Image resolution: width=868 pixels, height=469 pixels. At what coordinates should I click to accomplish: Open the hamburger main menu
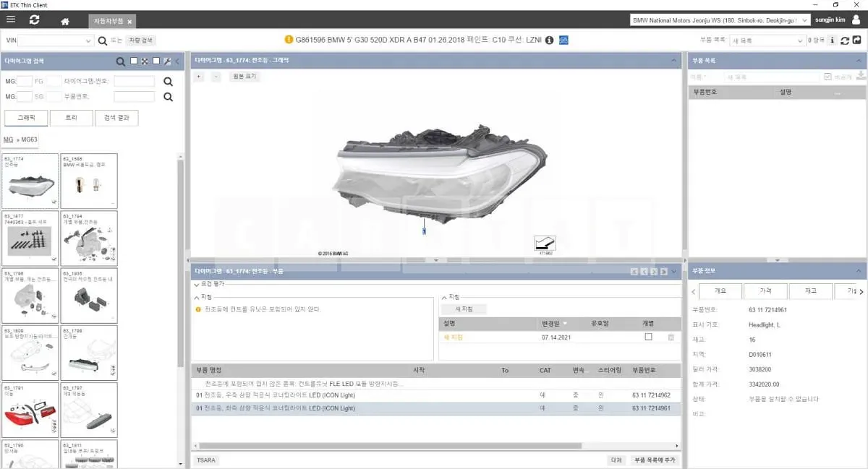click(11, 20)
